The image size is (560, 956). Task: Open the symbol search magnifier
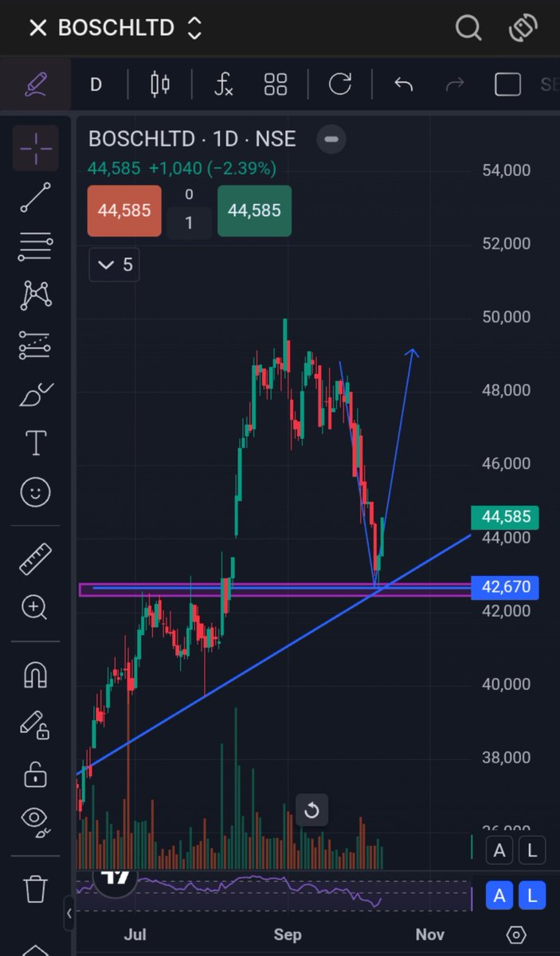468,29
